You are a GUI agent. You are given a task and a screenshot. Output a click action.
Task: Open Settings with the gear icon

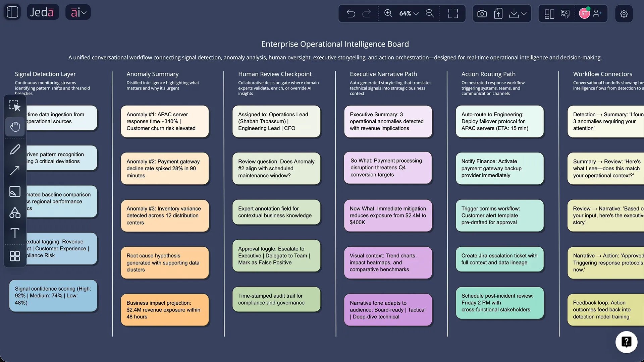coord(624,13)
